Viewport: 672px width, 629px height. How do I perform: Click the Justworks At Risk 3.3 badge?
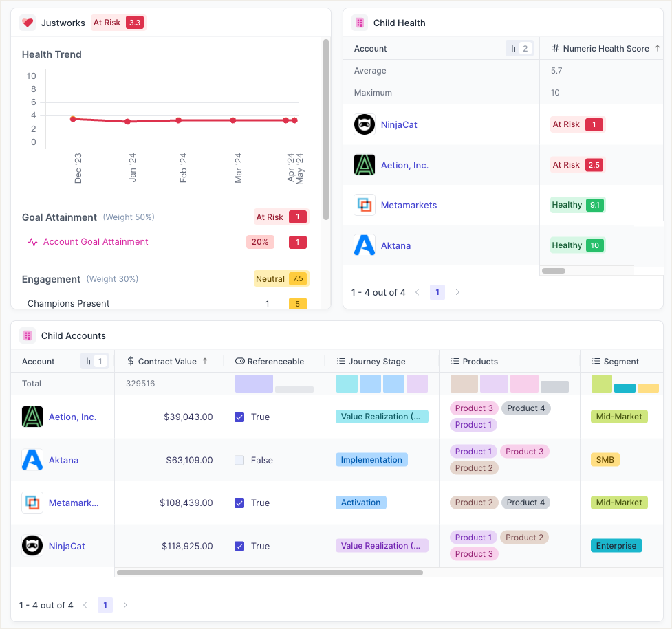point(118,23)
